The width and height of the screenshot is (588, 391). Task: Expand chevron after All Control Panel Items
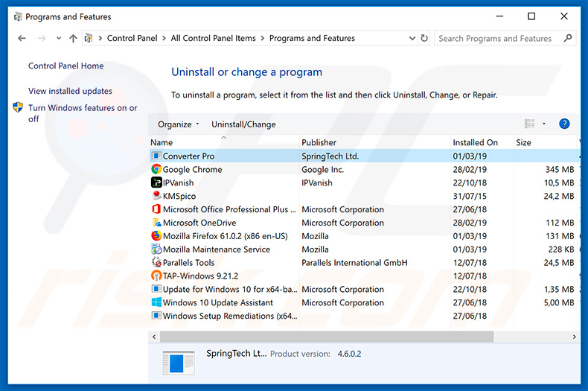point(263,38)
